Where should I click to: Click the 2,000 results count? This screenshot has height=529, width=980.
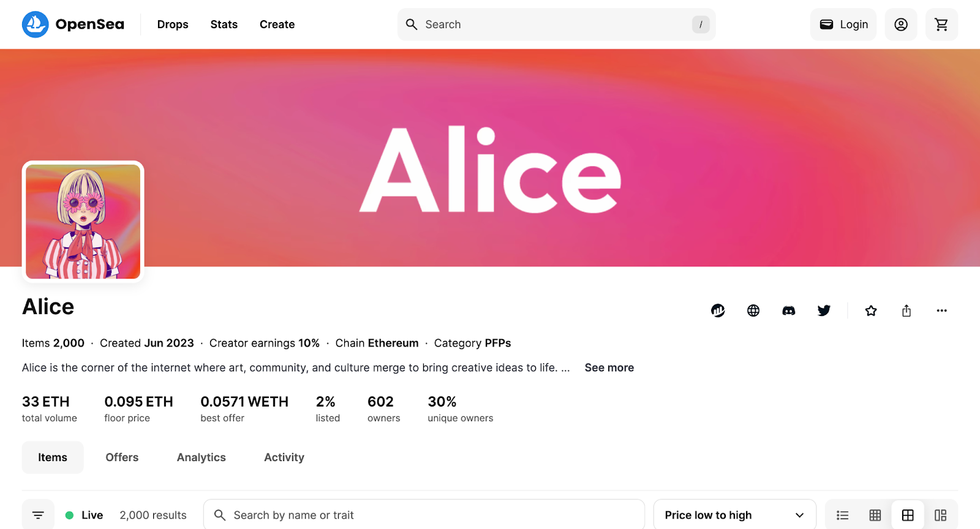pyautogui.click(x=153, y=515)
